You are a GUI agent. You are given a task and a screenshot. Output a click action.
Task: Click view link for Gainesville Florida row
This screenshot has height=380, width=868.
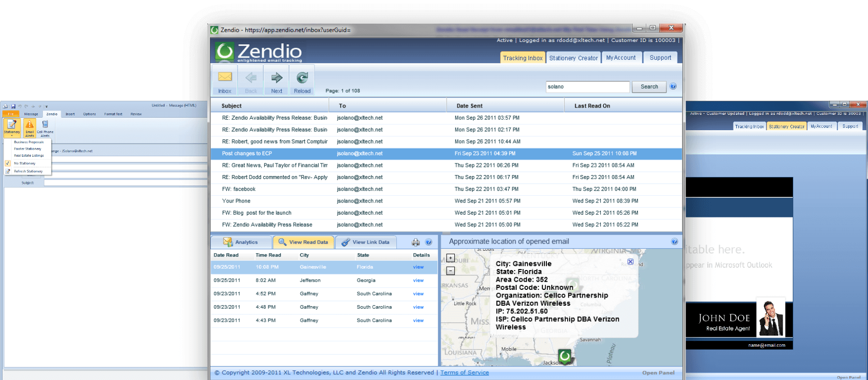click(x=418, y=267)
